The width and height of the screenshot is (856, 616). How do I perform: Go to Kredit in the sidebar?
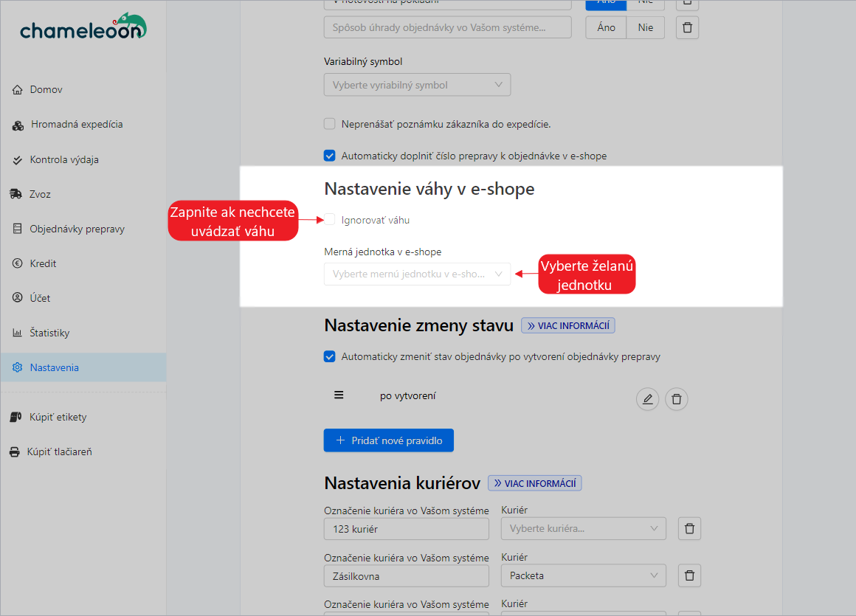pos(43,263)
